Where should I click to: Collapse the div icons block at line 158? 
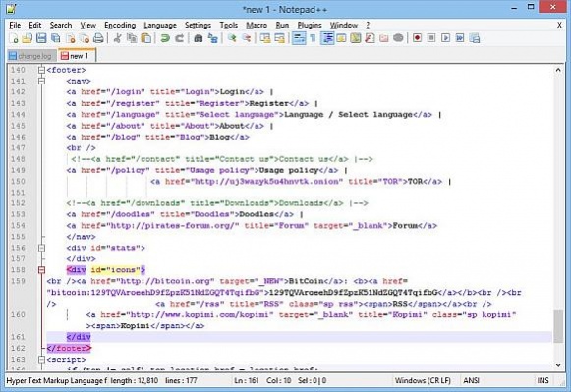(x=41, y=270)
